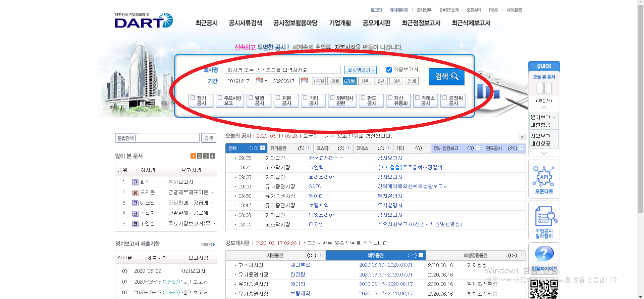Check the 주요사항보고 checkbox
The width and height of the screenshot is (644, 299).
[x=220, y=98]
